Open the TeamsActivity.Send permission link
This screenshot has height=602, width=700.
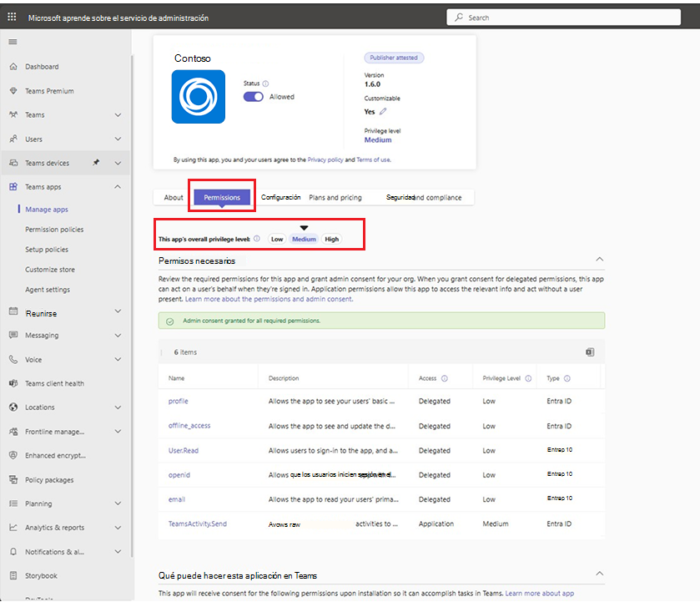(198, 524)
